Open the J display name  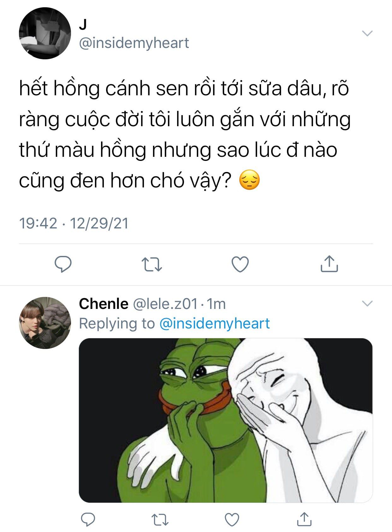click(83, 24)
